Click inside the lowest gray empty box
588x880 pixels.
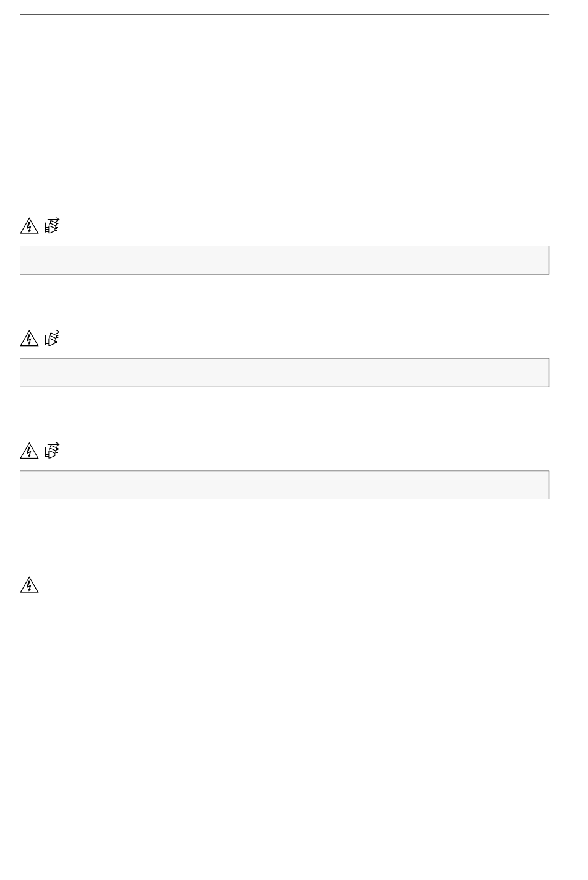285,485
